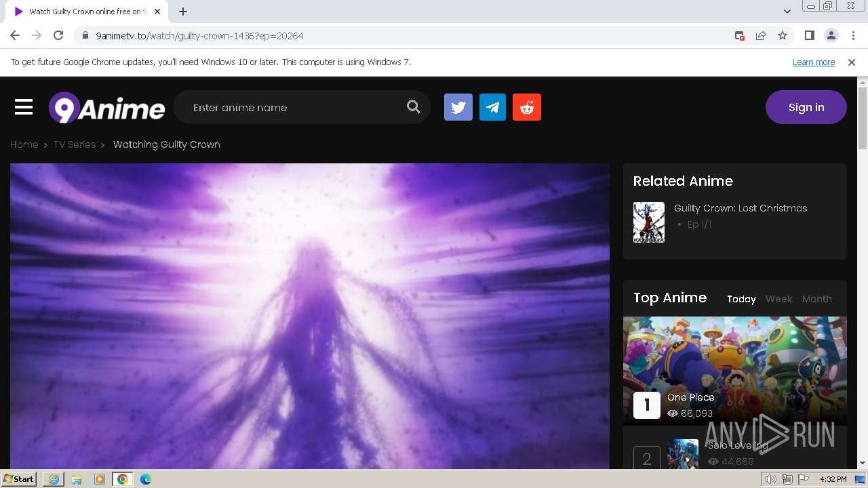
Task: Share this page icon in address bar
Action: coord(761,36)
